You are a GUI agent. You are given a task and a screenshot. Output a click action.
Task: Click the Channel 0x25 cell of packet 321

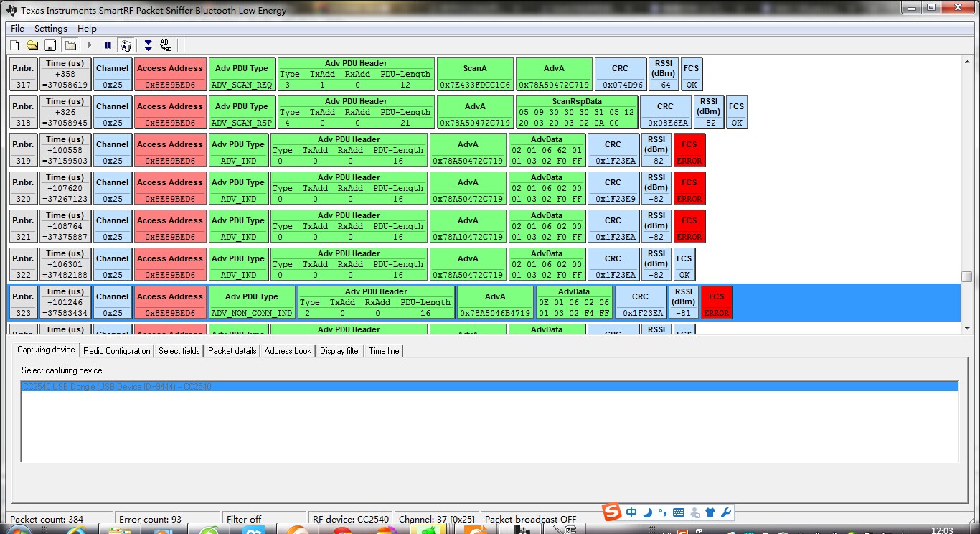pyautogui.click(x=113, y=226)
